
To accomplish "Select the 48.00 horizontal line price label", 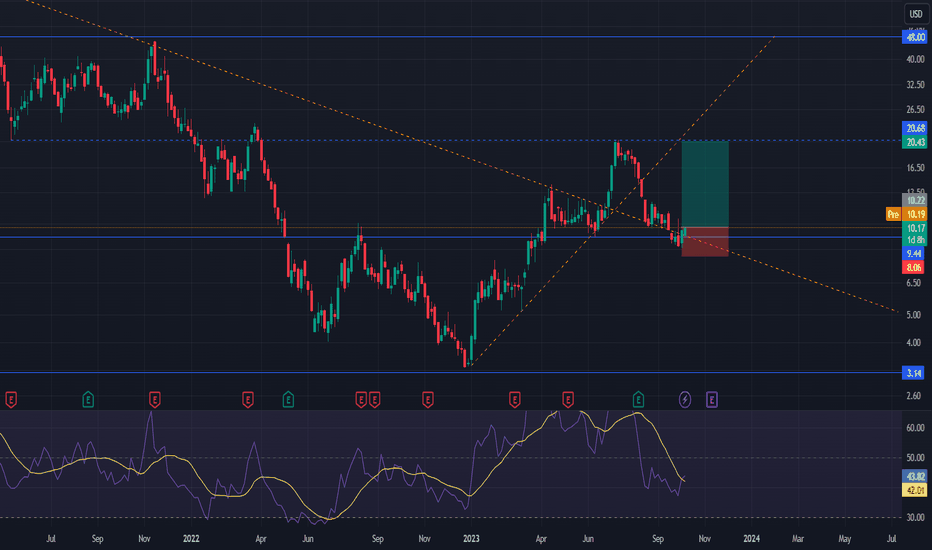I will point(914,37).
